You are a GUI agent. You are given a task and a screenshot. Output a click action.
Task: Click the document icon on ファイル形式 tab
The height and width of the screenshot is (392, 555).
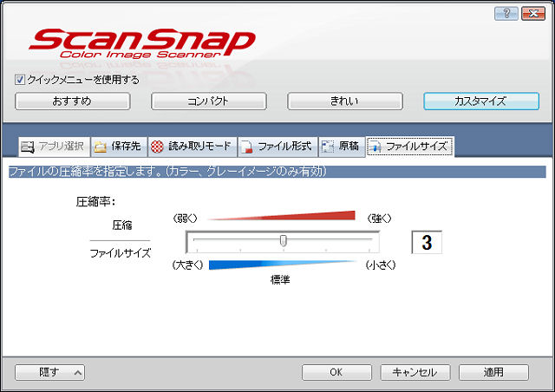246,147
